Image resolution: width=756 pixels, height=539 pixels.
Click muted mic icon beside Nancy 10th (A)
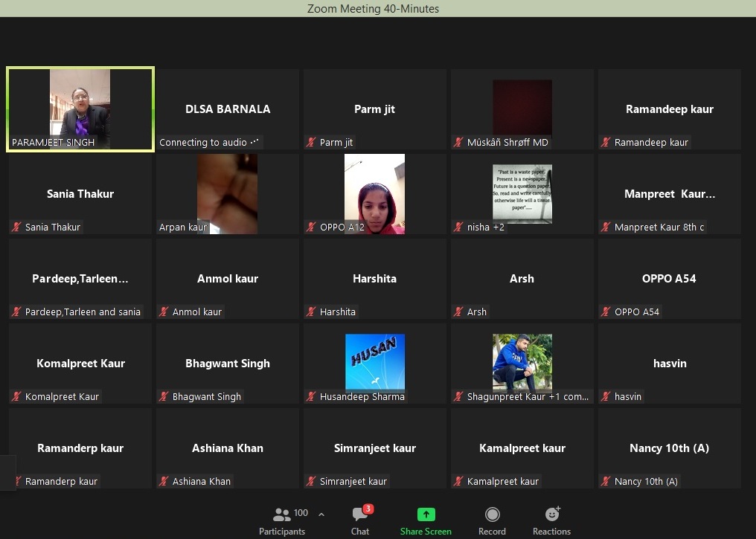tap(606, 482)
